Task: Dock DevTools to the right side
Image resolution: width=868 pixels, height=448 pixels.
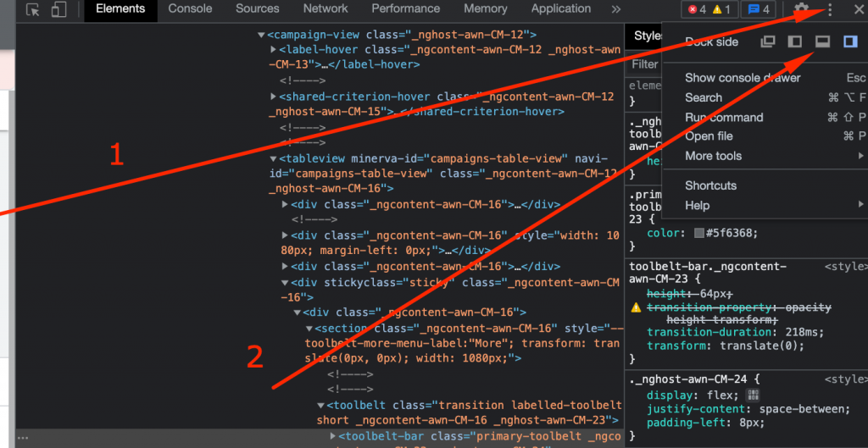Action: (850, 41)
